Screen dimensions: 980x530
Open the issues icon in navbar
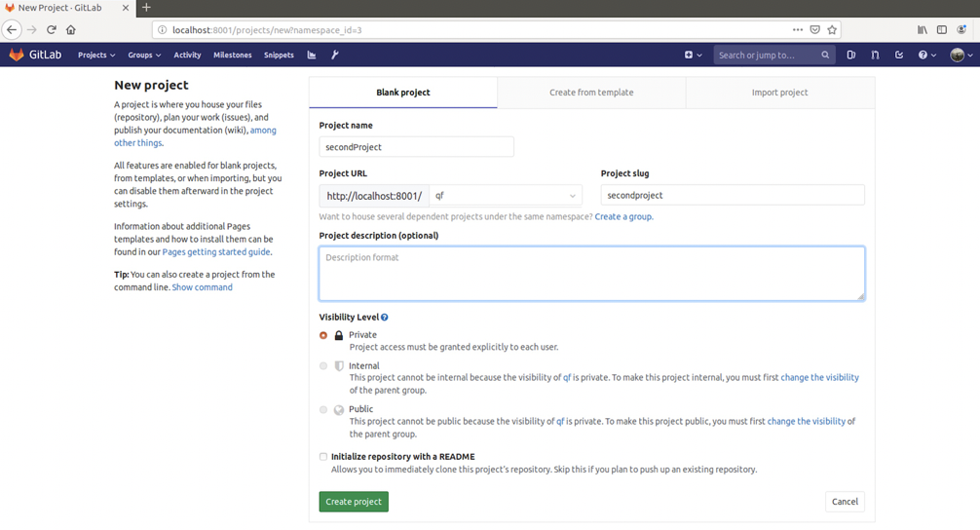click(x=850, y=55)
